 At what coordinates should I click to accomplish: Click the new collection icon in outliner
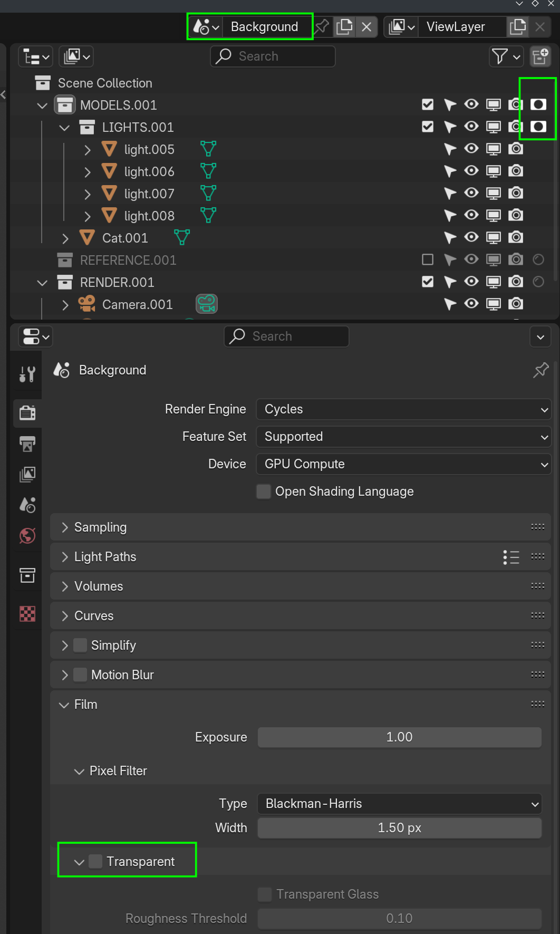[540, 56]
